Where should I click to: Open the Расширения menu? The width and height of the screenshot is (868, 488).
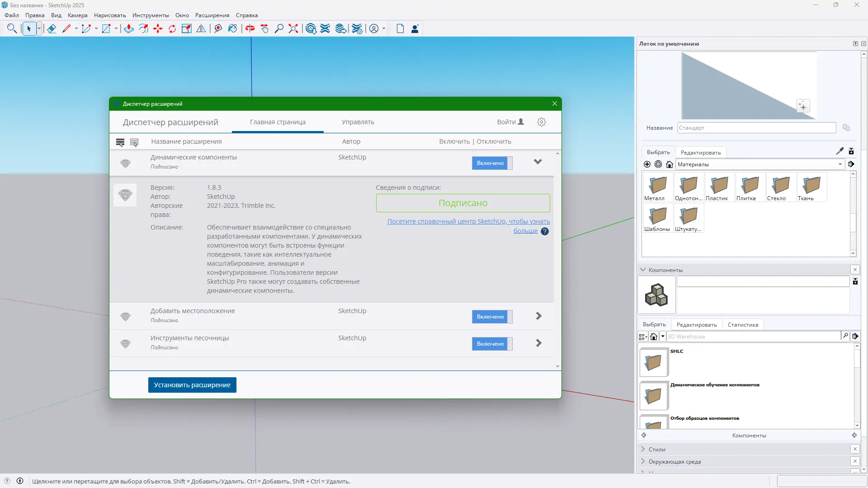(212, 15)
